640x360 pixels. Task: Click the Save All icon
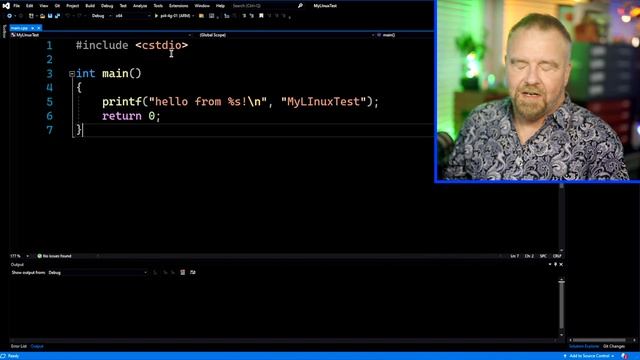pos(57,16)
